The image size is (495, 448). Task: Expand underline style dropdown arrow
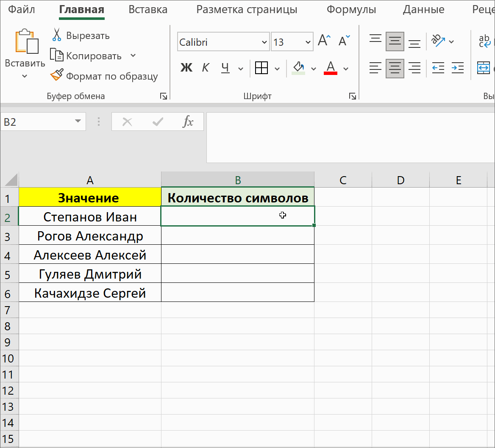241,69
